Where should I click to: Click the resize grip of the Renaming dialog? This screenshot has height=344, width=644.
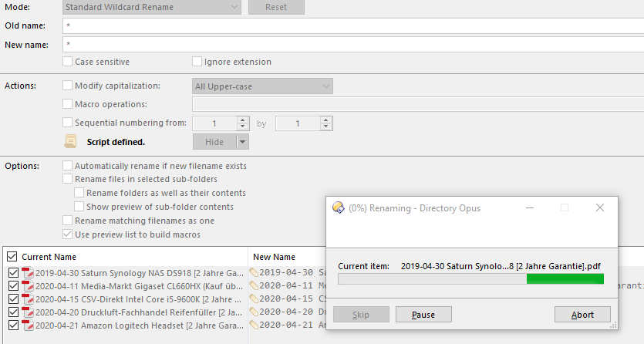(x=613, y=325)
